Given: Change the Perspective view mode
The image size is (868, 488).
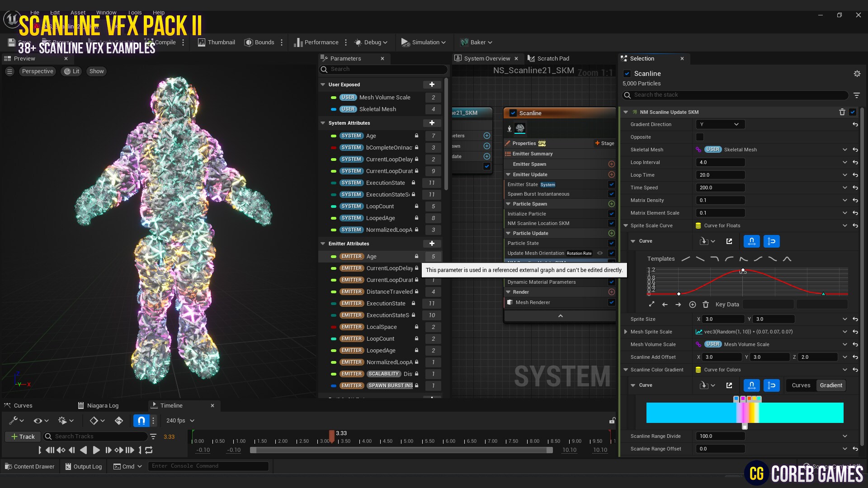Looking at the screenshot, I should [38, 71].
